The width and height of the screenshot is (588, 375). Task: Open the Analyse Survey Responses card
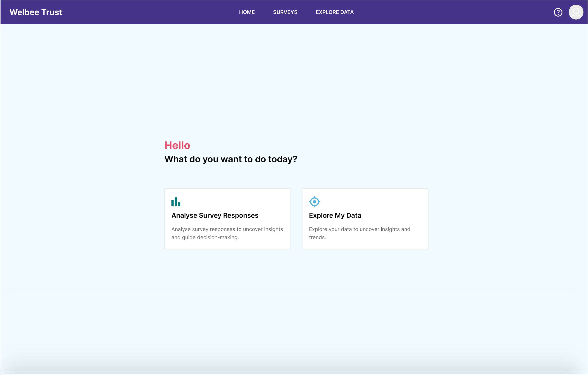[x=227, y=219]
